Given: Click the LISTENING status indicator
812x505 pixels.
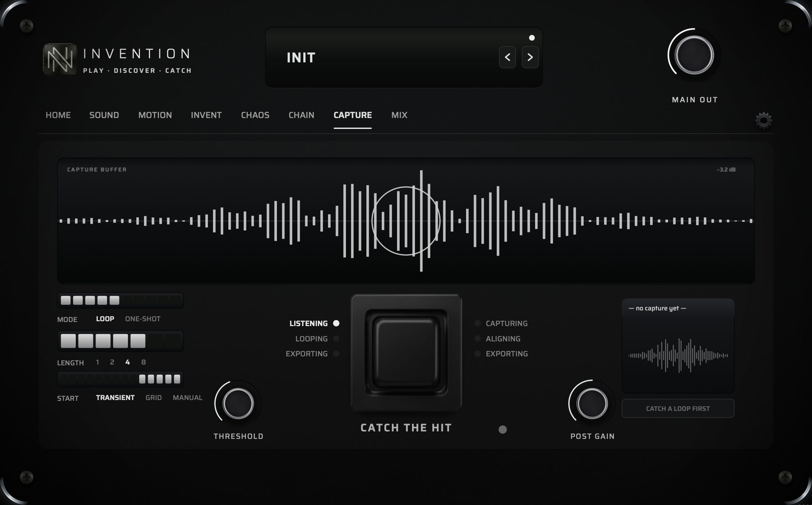Looking at the screenshot, I should [314, 323].
